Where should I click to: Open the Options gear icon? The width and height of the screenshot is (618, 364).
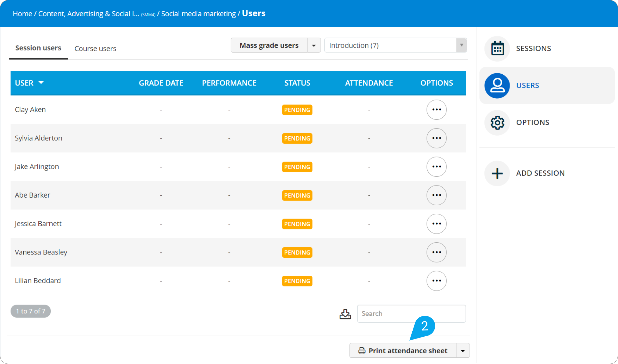[x=497, y=123]
